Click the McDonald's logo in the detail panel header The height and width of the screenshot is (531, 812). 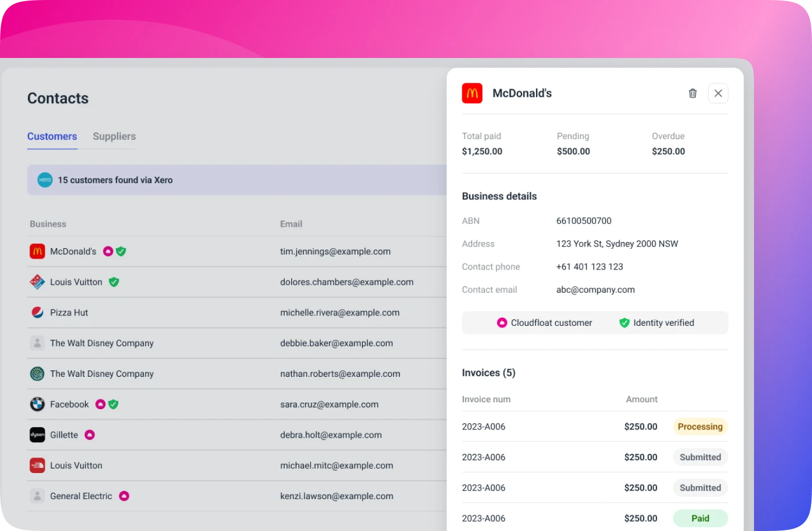click(472, 93)
